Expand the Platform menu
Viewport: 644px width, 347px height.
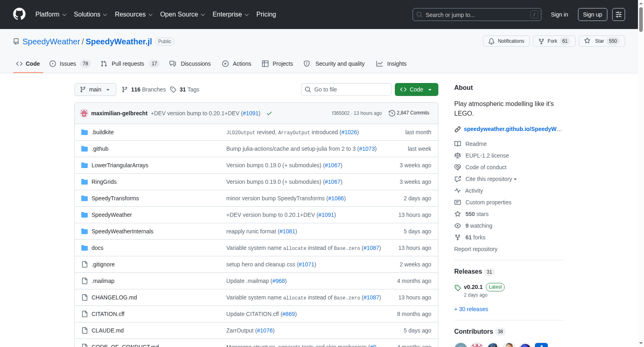click(x=51, y=15)
